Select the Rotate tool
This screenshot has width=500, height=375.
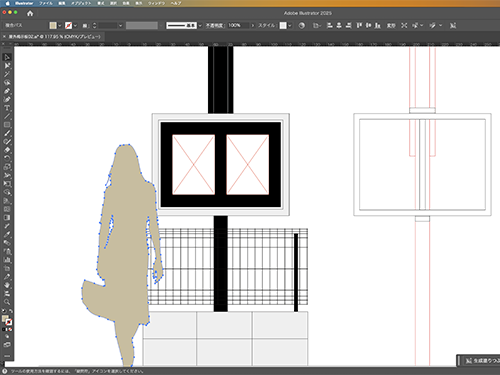pyautogui.click(x=7, y=158)
